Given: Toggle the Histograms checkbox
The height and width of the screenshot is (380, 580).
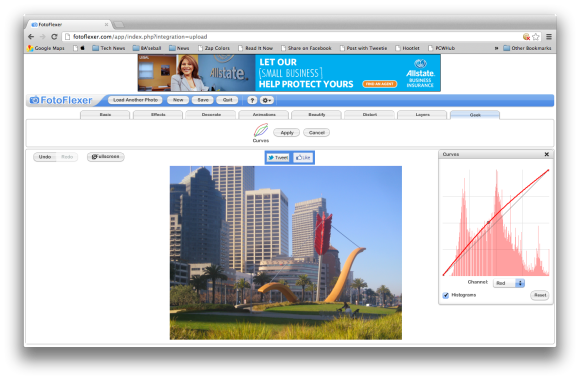Looking at the screenshot, I should [x=446, y=295].
